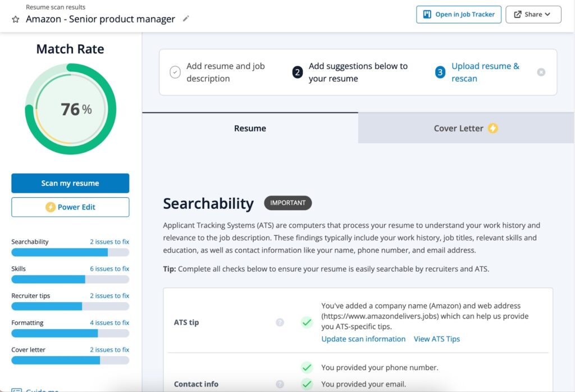Expand Formatting 4 issues to fix
Screen dimensions: 575x392
click(109, 323)
